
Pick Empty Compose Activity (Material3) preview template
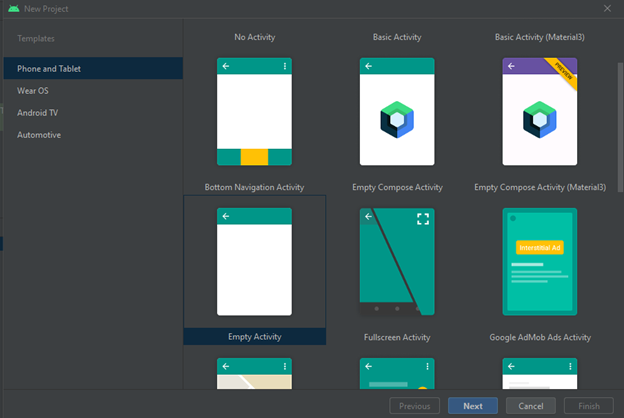pos(540,111)
